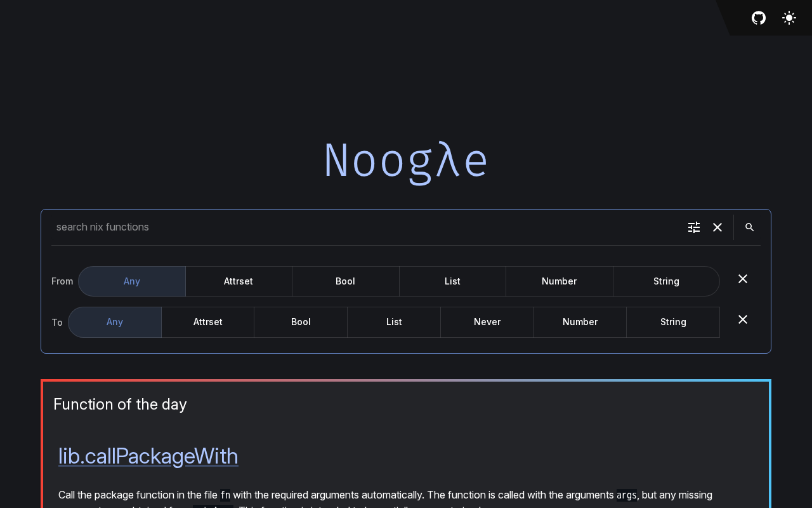Clear the search field with X icon
Image resolution: width=812 pixels, height=508 pixels.
point(717,227)
